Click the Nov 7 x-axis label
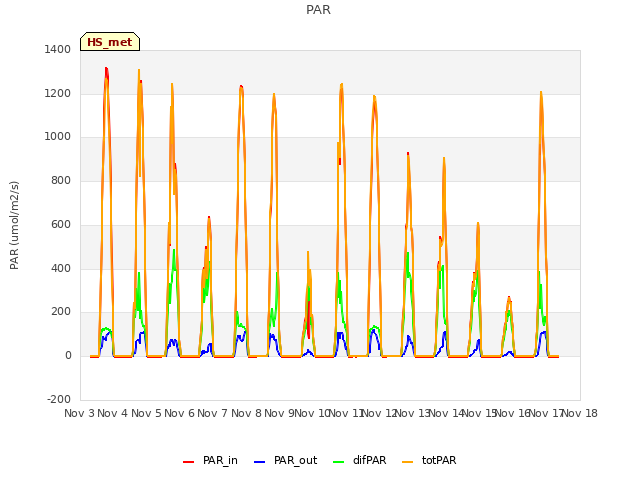The width and height of the screenshot is (640, 480). [x=213, y=413]
